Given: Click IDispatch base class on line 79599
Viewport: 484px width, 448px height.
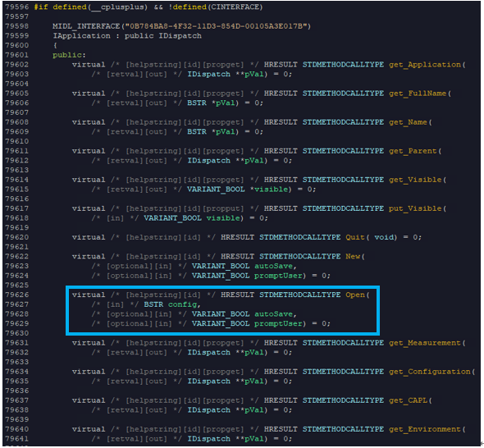Looking at the screenshot, I should (180, 36).
